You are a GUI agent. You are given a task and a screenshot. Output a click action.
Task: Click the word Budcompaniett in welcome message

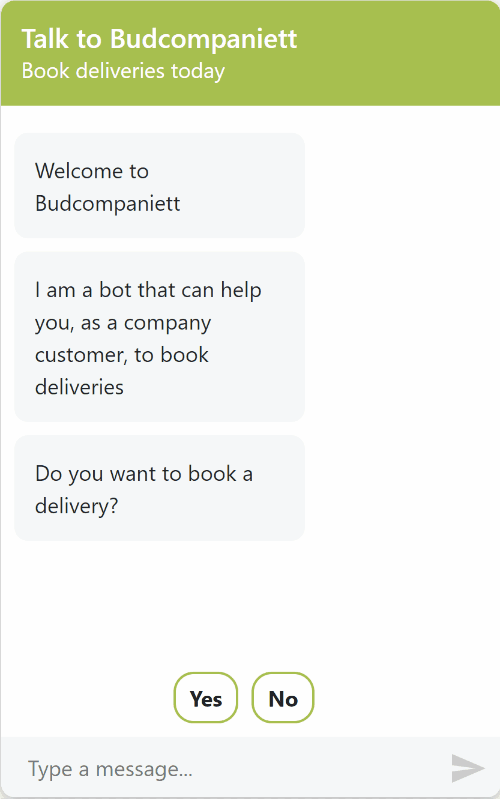pyautogui.click(x=108, y=204)
